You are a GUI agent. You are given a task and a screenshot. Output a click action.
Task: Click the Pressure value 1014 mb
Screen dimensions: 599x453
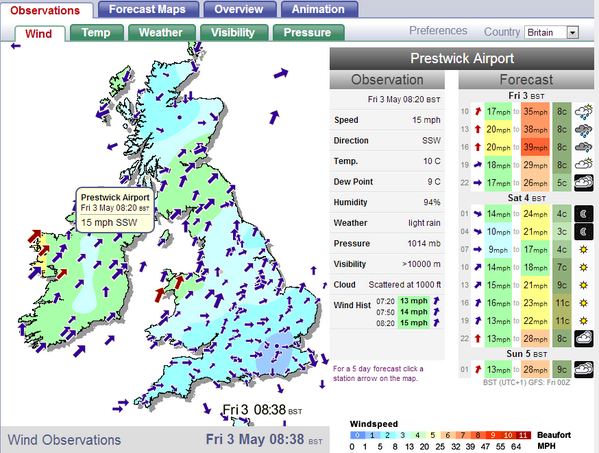point(424,243)
